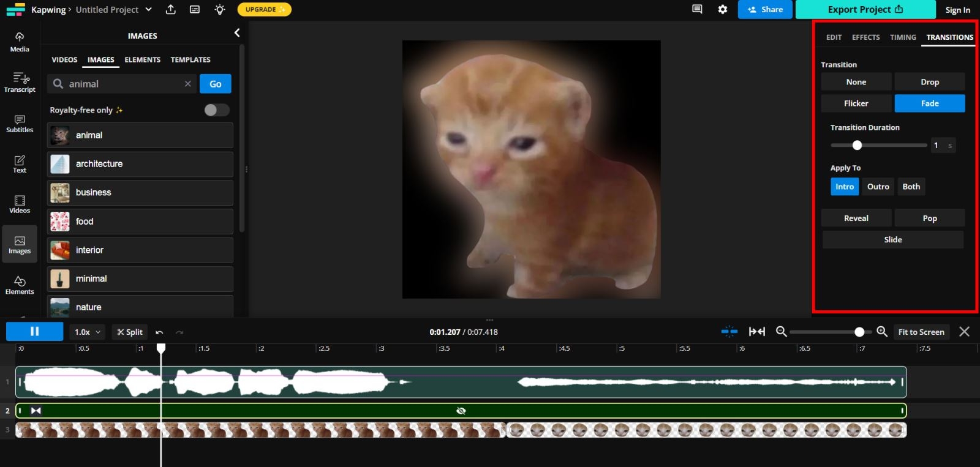Click the captions card icon in header
This screenshot has width=980, height=467.
(x=195, y=9)
